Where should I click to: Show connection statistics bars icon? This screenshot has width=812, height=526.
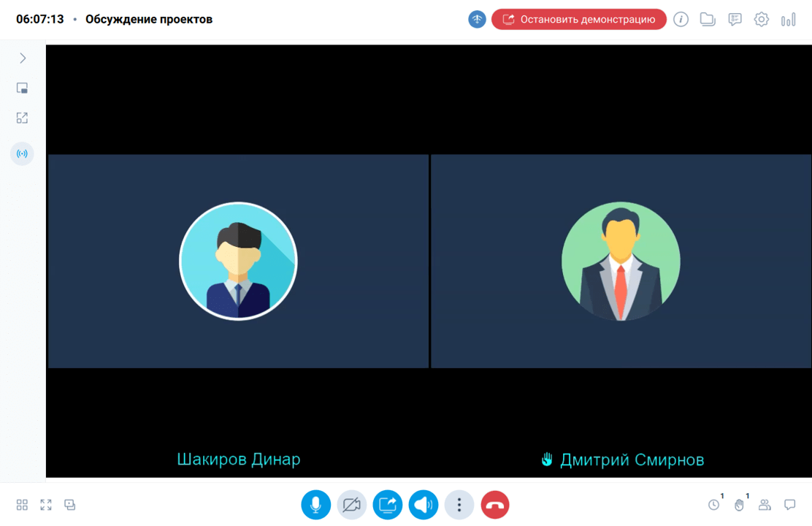pos(789,20)
